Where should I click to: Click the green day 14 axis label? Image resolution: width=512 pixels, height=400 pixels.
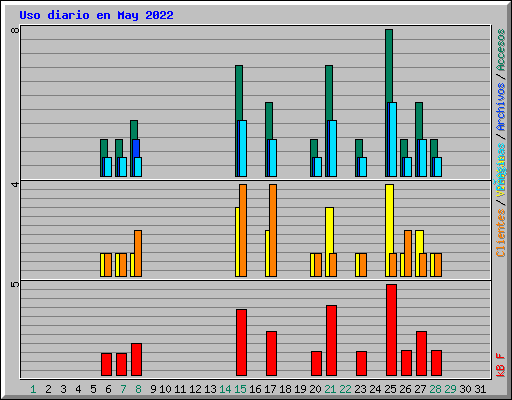pos(225,389)
